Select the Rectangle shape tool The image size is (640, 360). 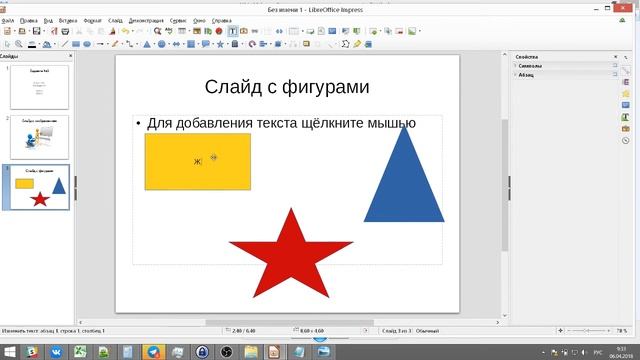click(76, 44)
